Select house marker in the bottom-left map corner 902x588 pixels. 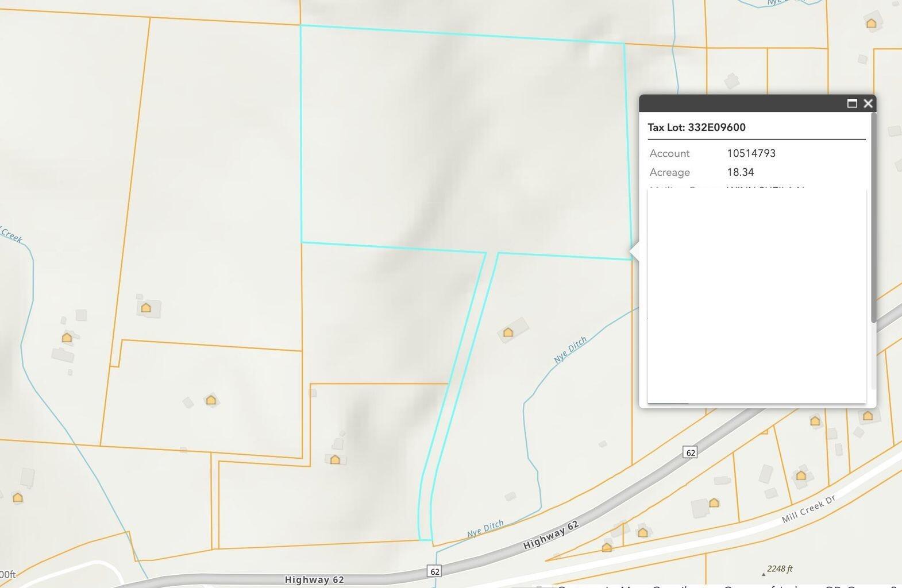[x=18, y=498]
